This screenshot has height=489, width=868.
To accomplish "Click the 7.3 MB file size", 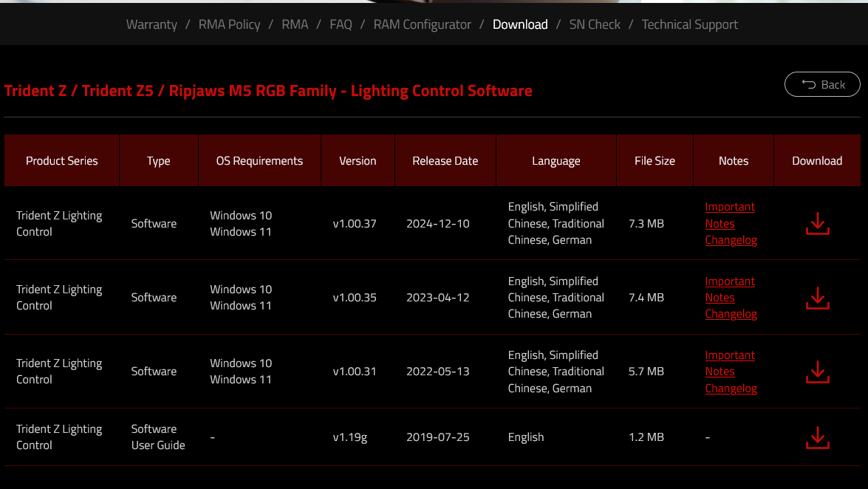I will 646,224.
